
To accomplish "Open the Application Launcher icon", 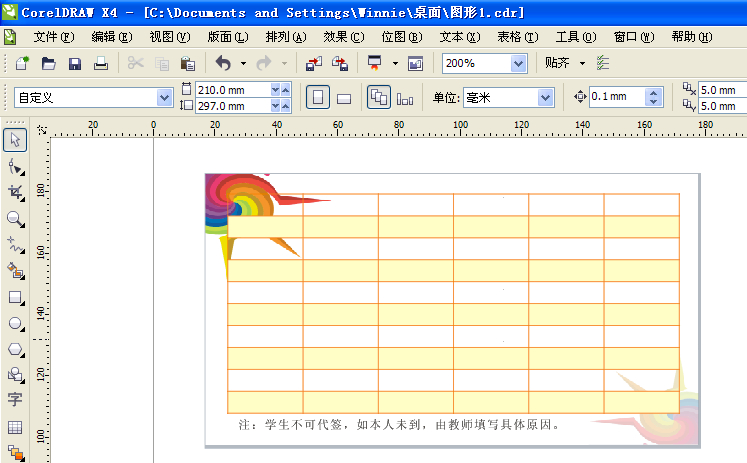I will [374, 63].
